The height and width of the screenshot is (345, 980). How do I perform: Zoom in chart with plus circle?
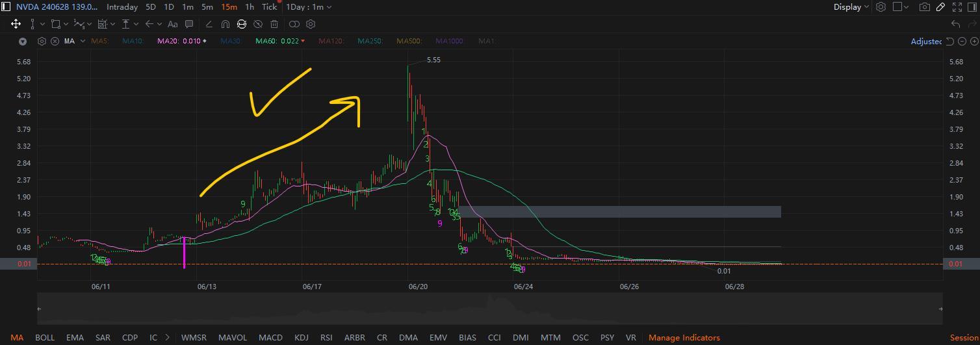974,41
